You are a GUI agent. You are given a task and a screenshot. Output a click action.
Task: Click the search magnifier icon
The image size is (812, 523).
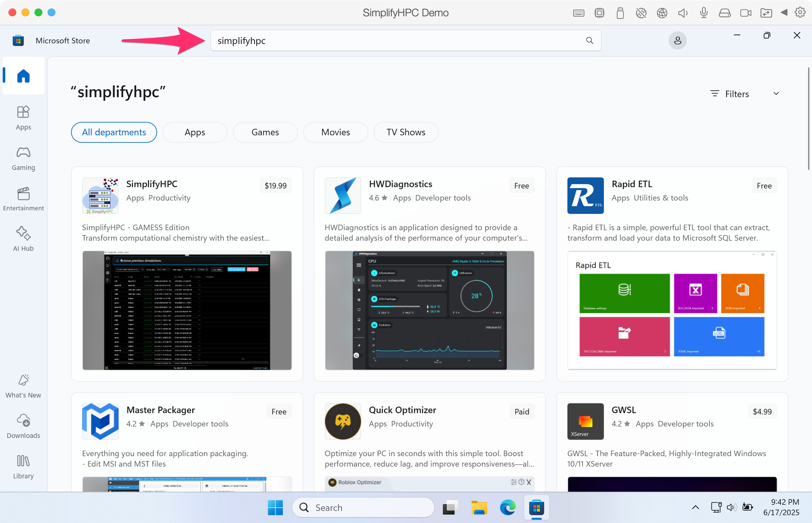tap(589, 41)
